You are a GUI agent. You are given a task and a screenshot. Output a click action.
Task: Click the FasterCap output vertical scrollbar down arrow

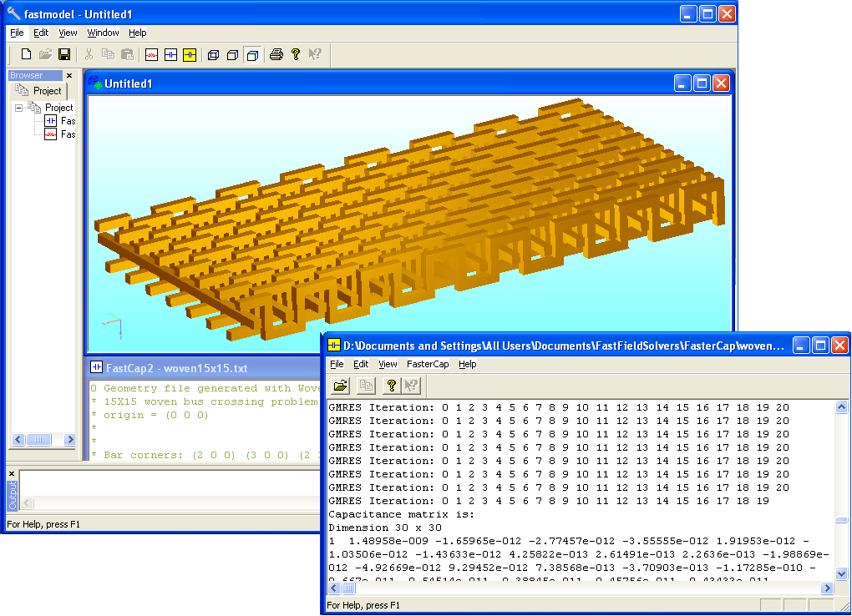[841, 573]
